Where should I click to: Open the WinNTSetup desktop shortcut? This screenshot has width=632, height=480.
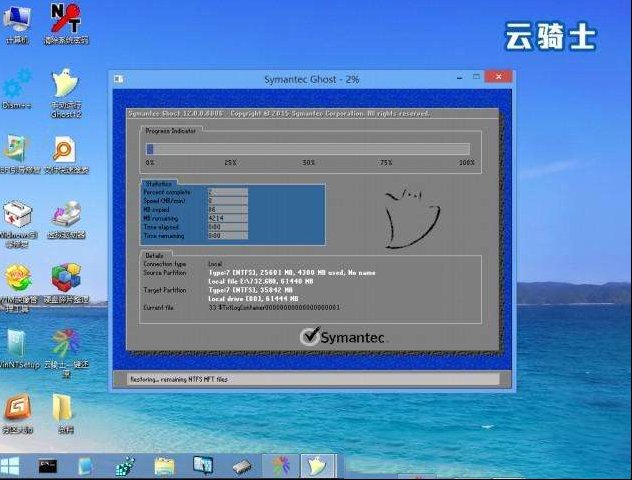click(x=17, y=345)
